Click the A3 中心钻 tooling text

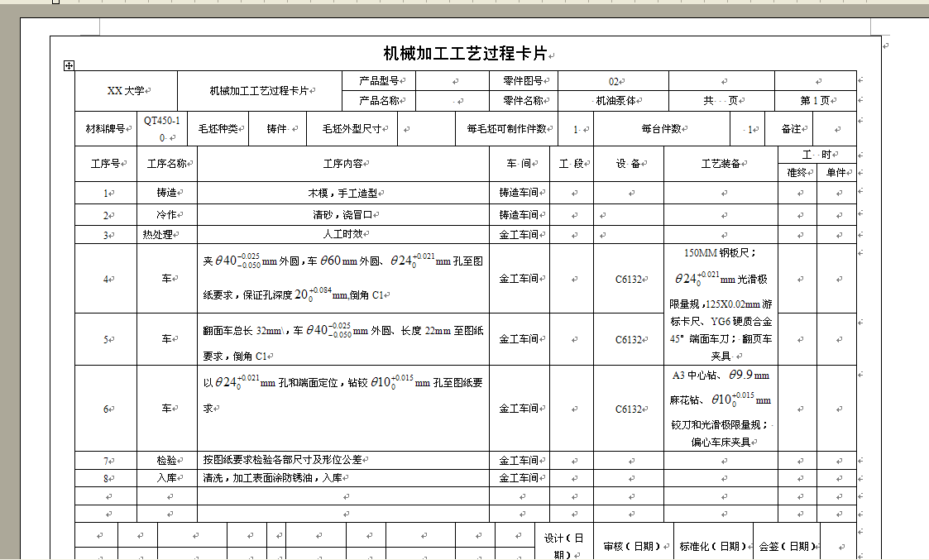695,375
